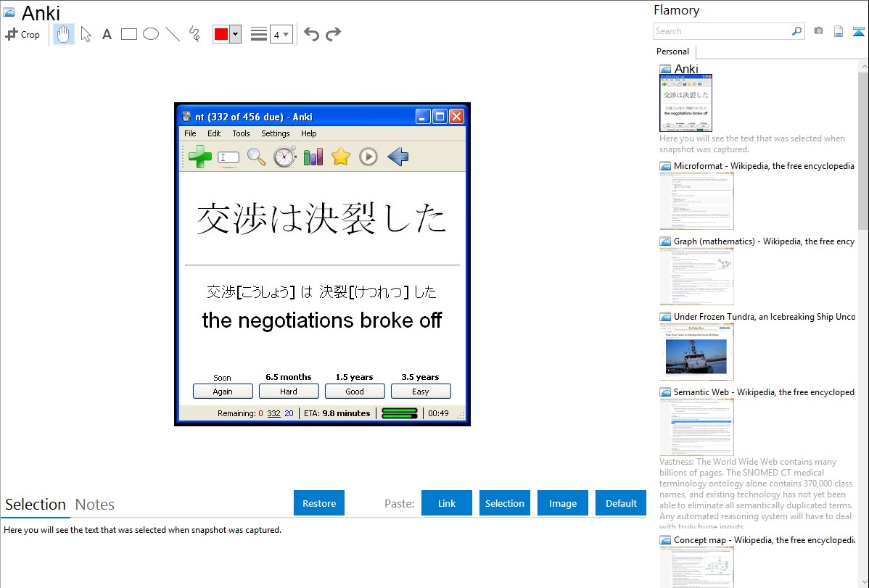Click the ETA 9.8 minutes status text

point(337,413)
